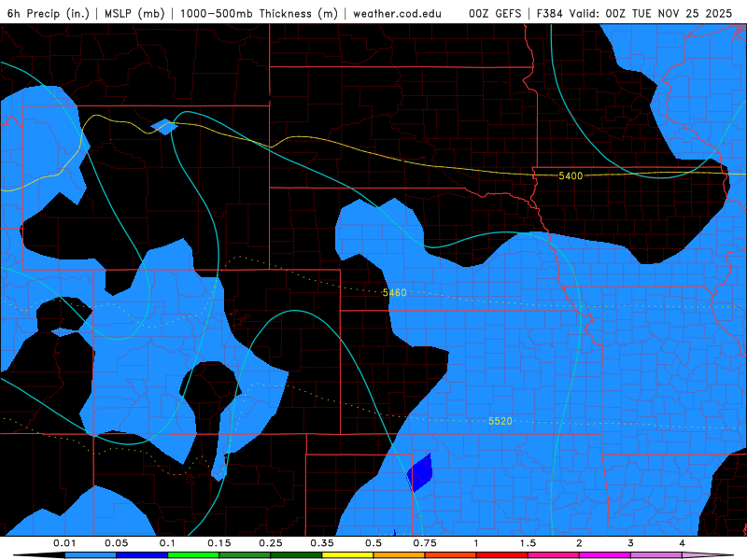Pick the yellow 0.35–0.5 legend swatch

click(x=347, y=555)
